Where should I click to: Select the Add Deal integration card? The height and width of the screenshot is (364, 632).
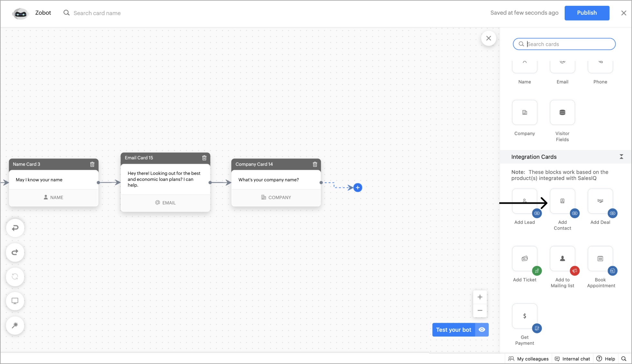tap(600, 201)
